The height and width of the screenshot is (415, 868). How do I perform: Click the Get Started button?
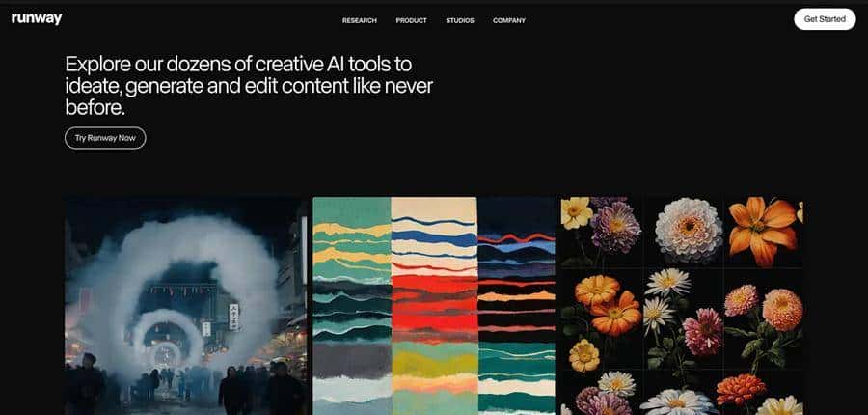tap(825, 19)
